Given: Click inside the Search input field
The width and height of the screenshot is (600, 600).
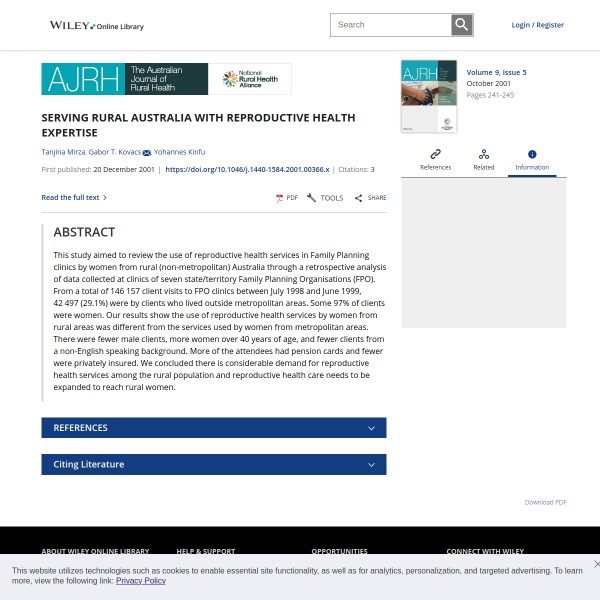Looking at the screenshot, I should tap(390, 25).
